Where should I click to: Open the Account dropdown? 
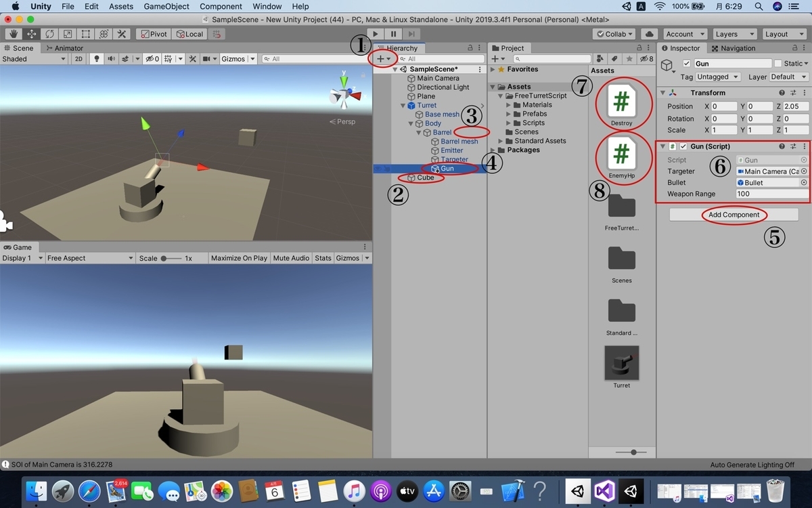685,34
